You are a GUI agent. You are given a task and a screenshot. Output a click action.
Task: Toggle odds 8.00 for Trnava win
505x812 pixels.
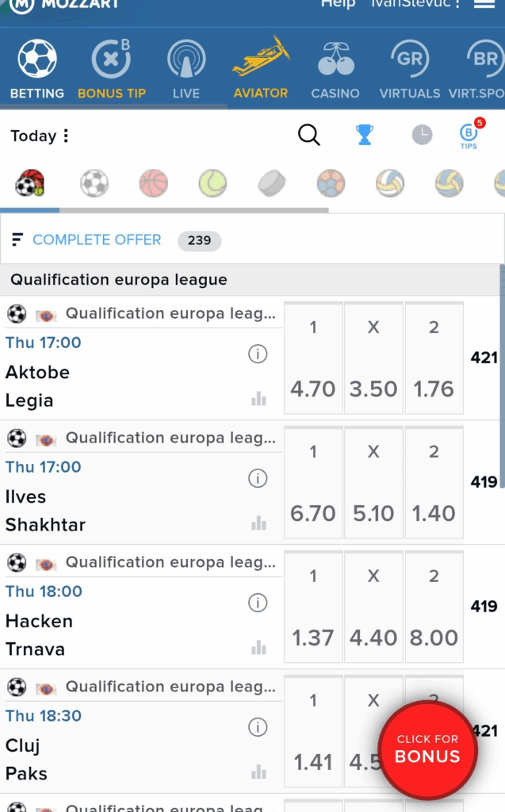click(434, 607)
